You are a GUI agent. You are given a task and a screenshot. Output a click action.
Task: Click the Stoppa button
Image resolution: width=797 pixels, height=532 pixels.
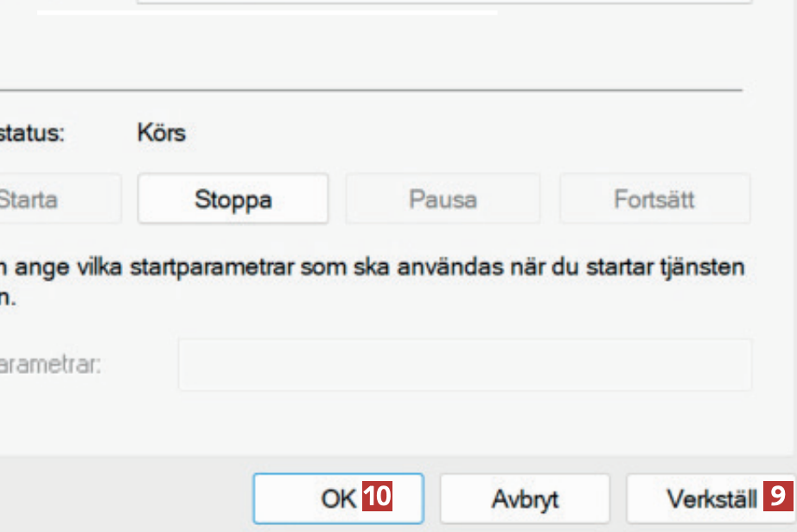233,199
